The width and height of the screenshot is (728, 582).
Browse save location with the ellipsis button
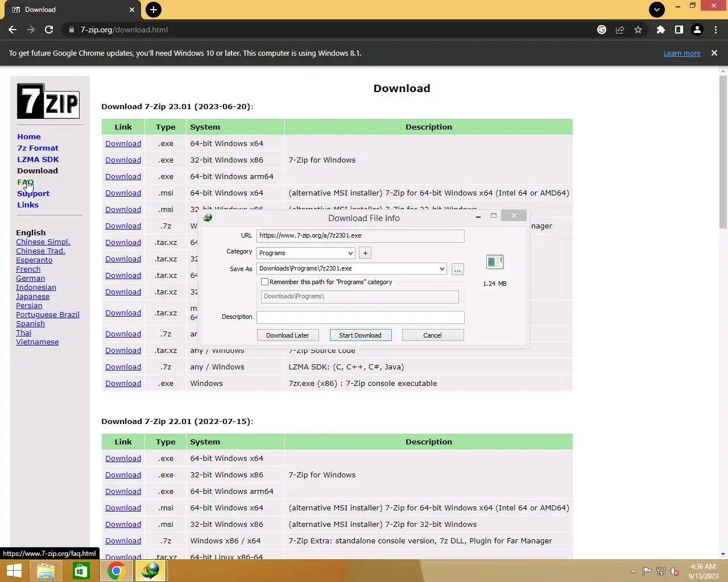click(457, 269)
